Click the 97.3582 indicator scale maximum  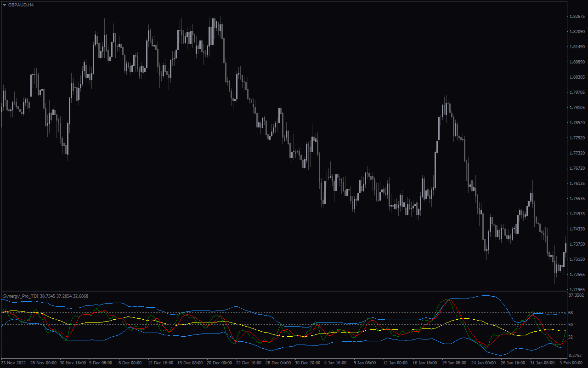pos(576,295)
